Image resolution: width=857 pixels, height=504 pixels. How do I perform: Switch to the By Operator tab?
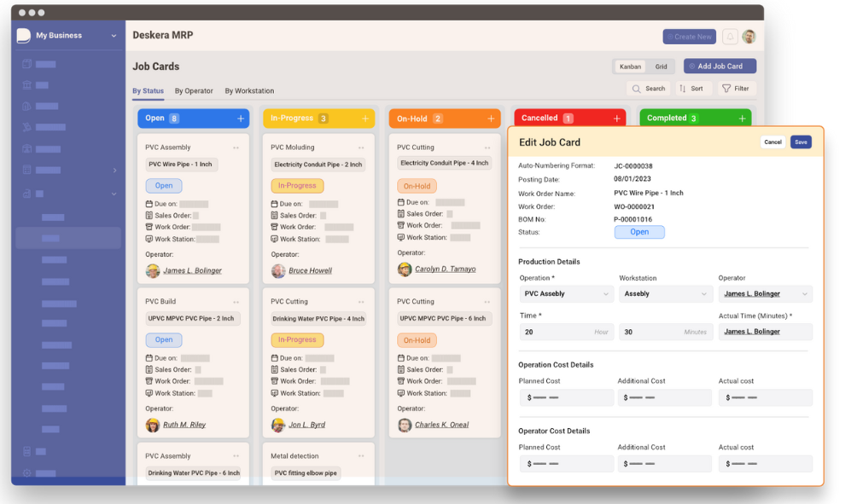pyautogui.click(x=195, y=90)
